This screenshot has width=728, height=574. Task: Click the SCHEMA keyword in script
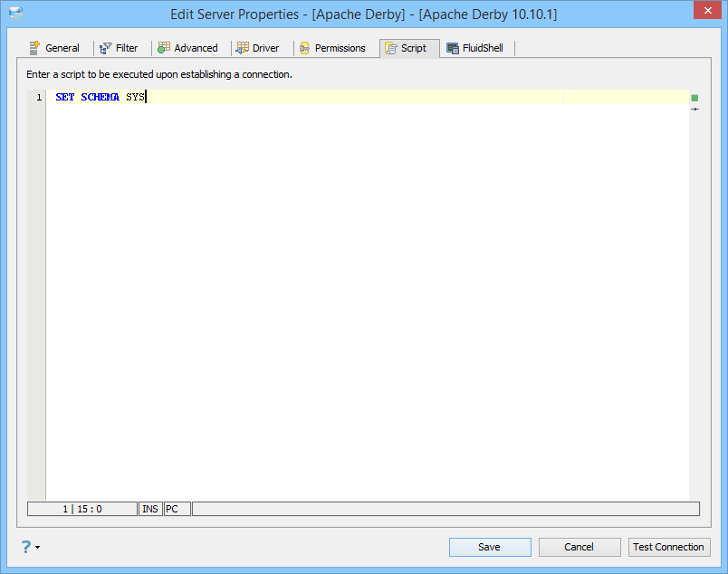[x=101, y=97]
